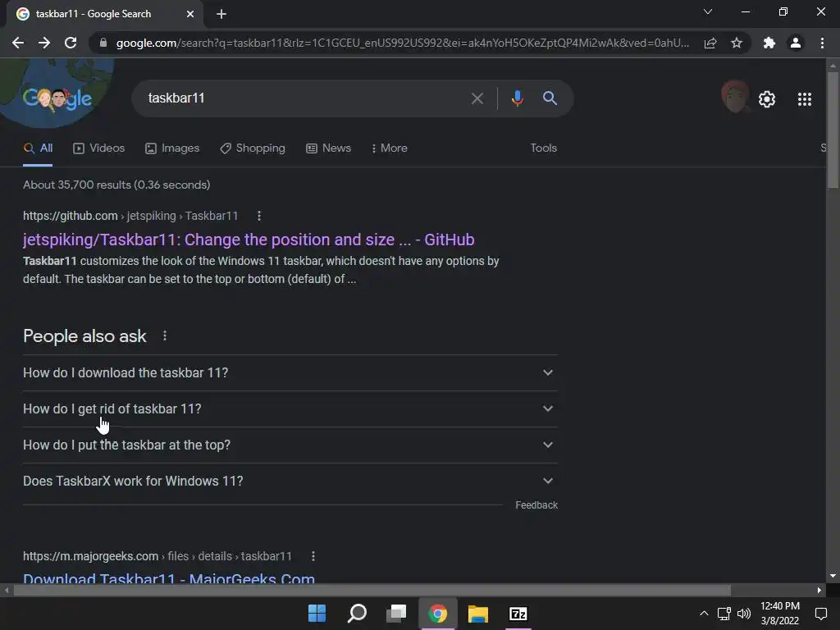Expand 'Does TaskbarX work for Windows 11?'
The image size is (840, 630).
coord(290,481)
